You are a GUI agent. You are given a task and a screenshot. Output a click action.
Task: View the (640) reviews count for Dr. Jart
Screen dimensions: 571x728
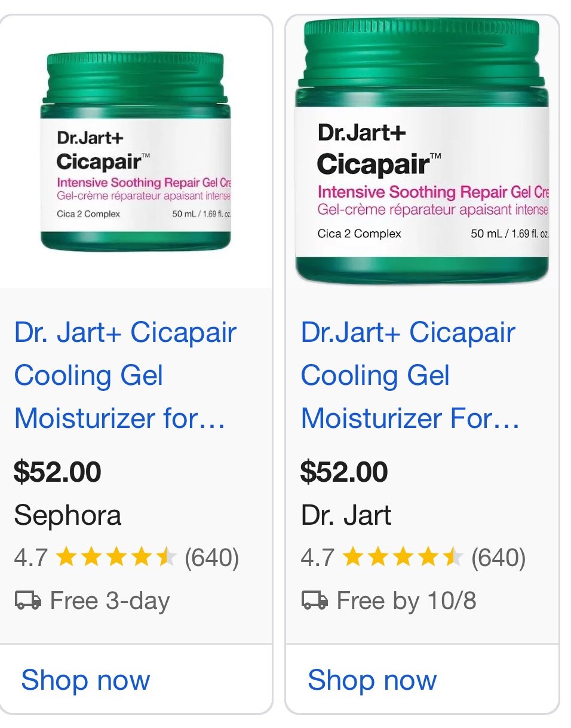click(x=498, y=558)
